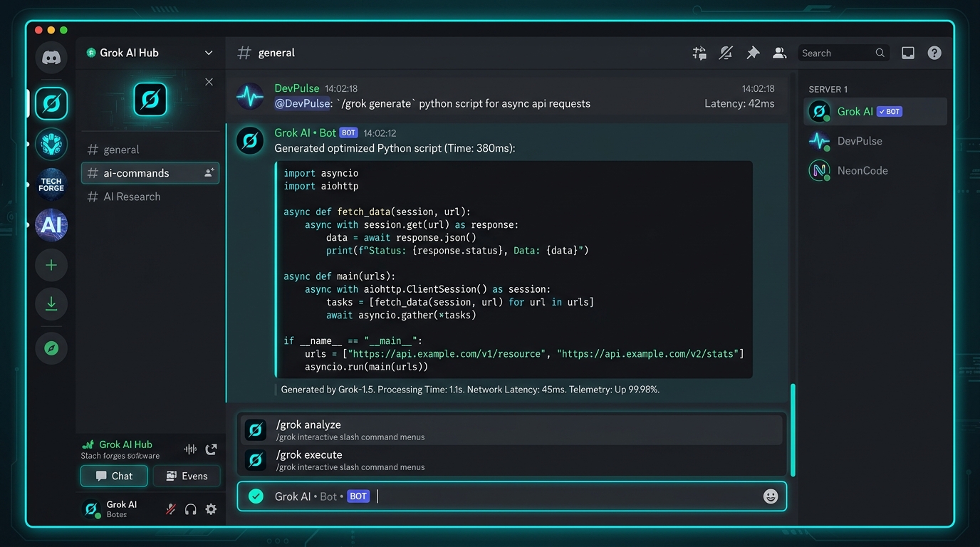Click the search magnifier icon
The height and width of the screenshot is (547, 980).
click(880, 53)
